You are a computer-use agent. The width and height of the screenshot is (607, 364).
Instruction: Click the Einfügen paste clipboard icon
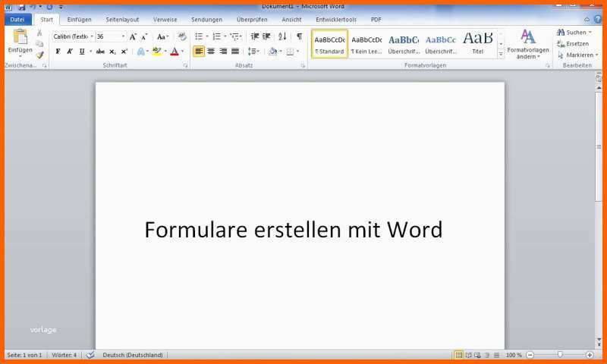(x=20, y=37)
